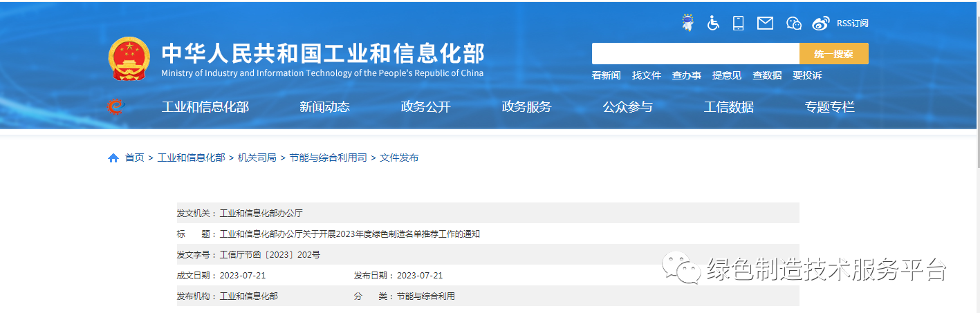Focus the site search input field
Image resolution: width=980 pixels, height=313 pixels.
click(x=696, y=53)
